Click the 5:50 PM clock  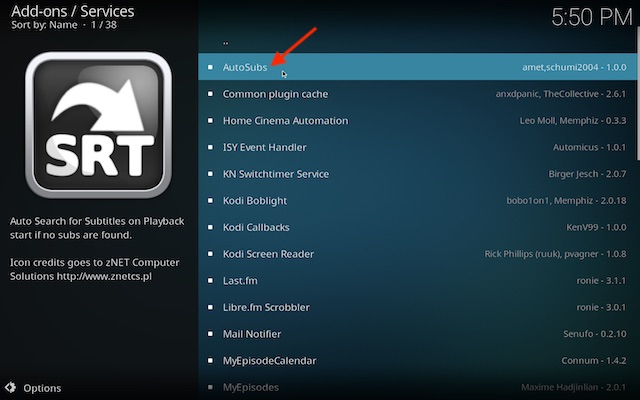pyautogui.click(x=592, y=17)
